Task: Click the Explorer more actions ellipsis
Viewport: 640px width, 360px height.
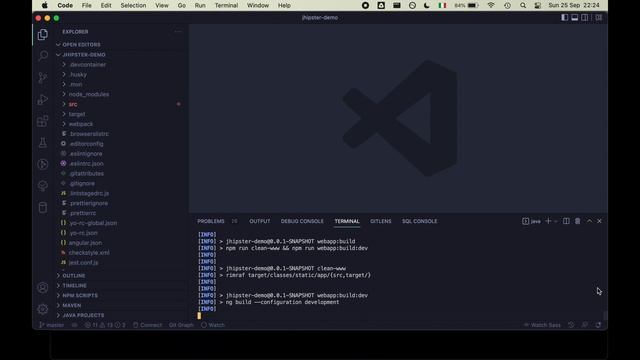Action: click(x=178, y=31)
